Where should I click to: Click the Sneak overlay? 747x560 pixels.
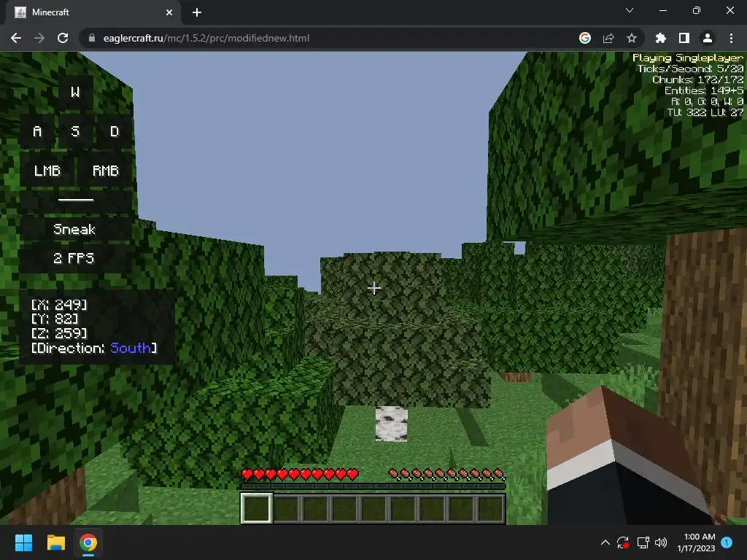pos(75,229)
